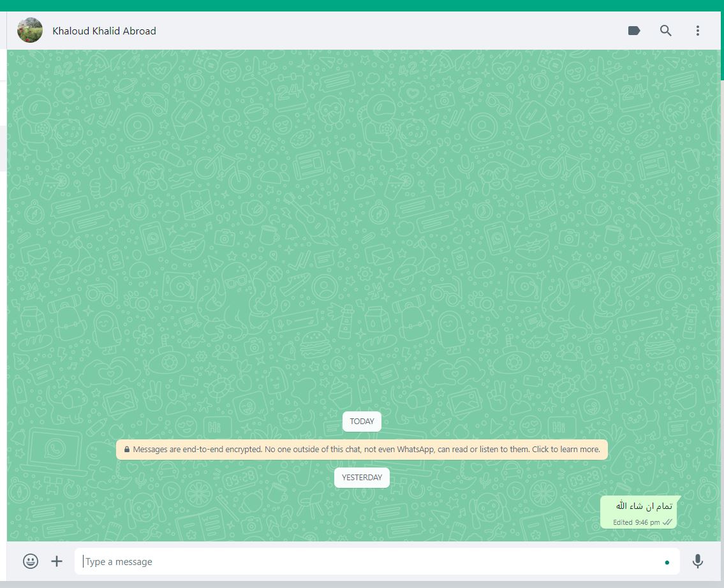Viewport: 724px width, 588px height.
Task: Click the label tag icon in chat header
Action: coord(634,31)
